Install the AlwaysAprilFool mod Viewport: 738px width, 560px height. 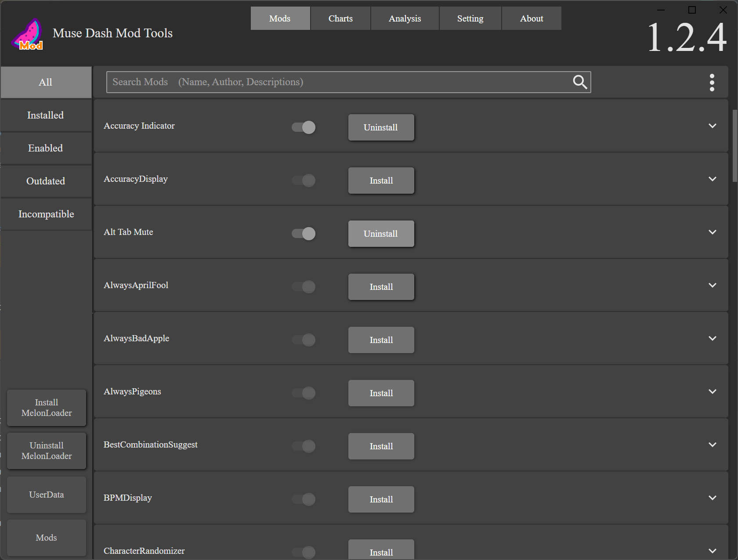point(381,287)
